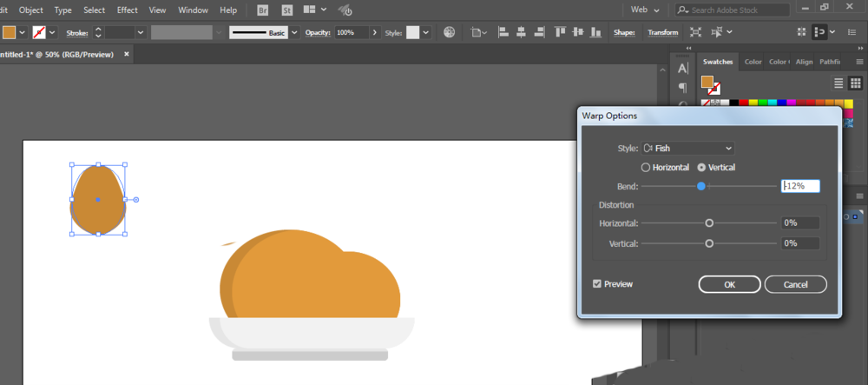This screenshot has width=868, height=385.
Task: Click the Adobe Stock St icon
Action: pos(286,10)
